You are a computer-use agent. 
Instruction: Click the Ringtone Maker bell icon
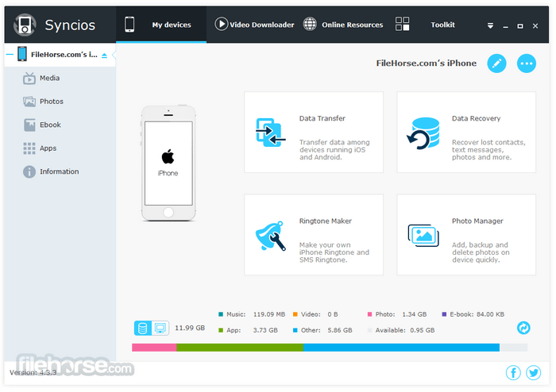pyautogui.click(x=271, y=236)
